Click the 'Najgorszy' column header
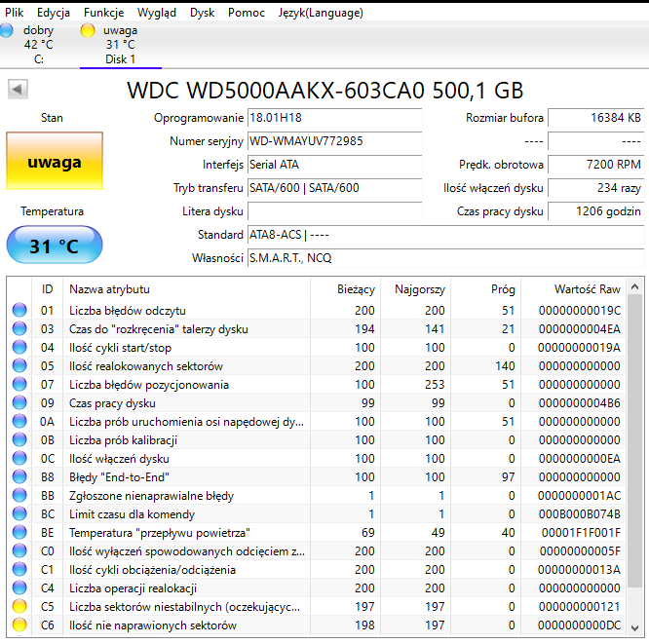Screen dimensions: 649x644 [x=415, y=289]
